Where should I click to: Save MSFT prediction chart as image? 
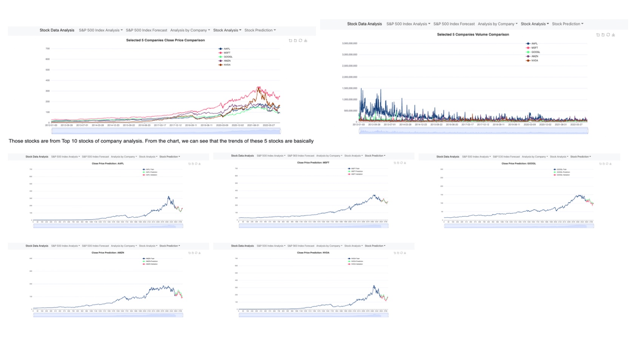pyautogui.click(x=405, y=163)
